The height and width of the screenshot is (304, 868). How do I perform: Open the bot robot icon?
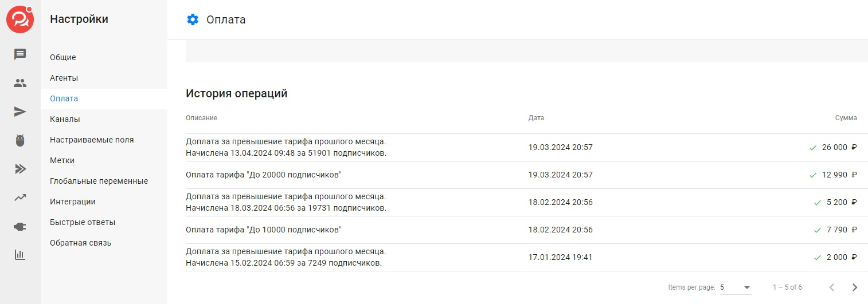pos(20,140)
